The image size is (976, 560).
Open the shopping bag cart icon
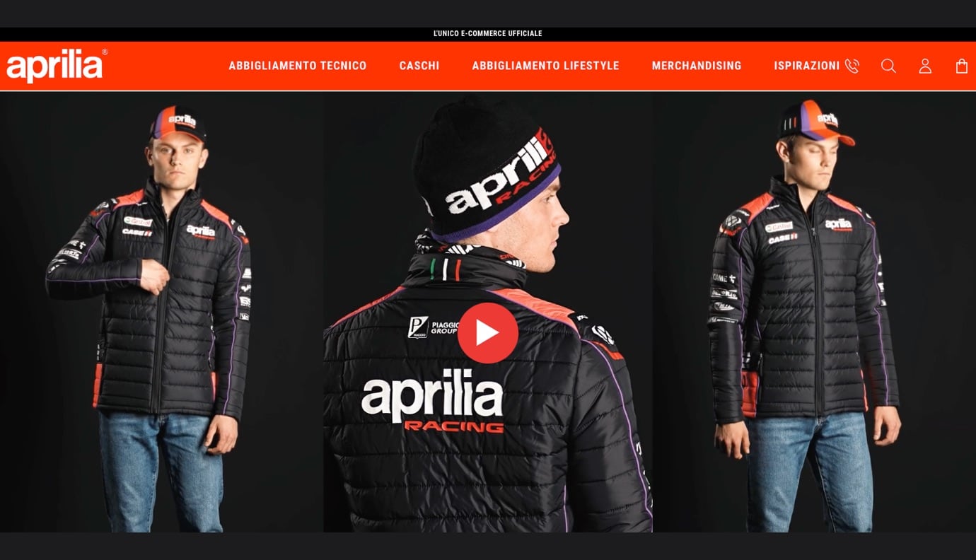pos(961,66)
